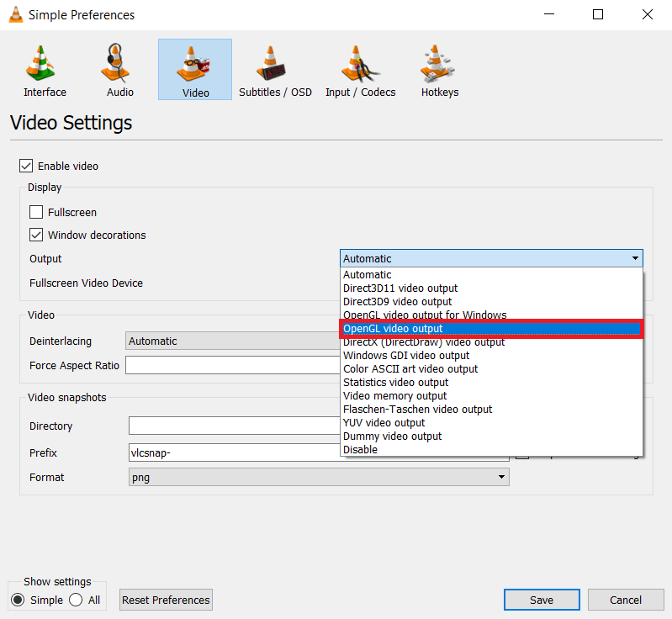This screenshot has height=619, width=672.
Task: Click the VLC cone icon in title bar
Action: click(16, 14)
